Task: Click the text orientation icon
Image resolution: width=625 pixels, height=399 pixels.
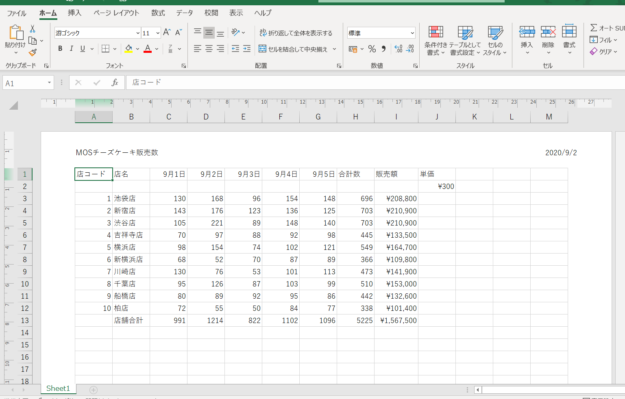Action: 236,32
